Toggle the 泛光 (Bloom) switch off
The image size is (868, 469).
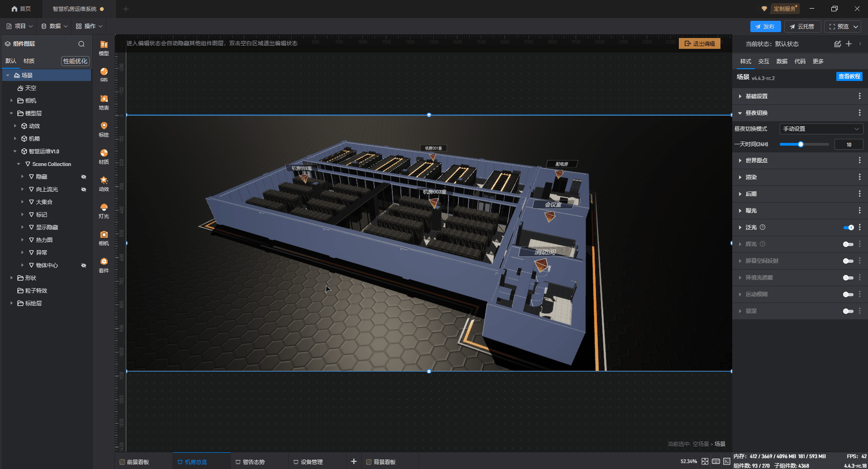[x=848, y=227]
